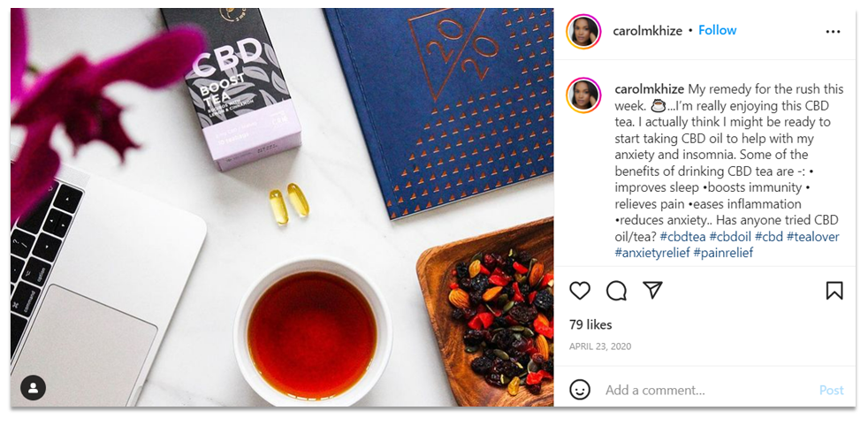This screenshot has height=426, width=868.
Task: Open the #tealover hashtag
Action: 812,237
